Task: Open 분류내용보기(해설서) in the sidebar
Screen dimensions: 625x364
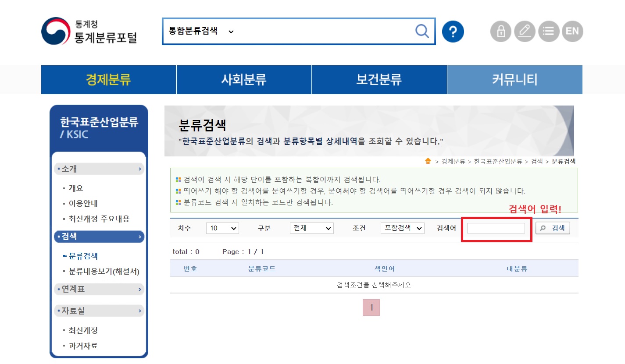Action: pos(104,272)
